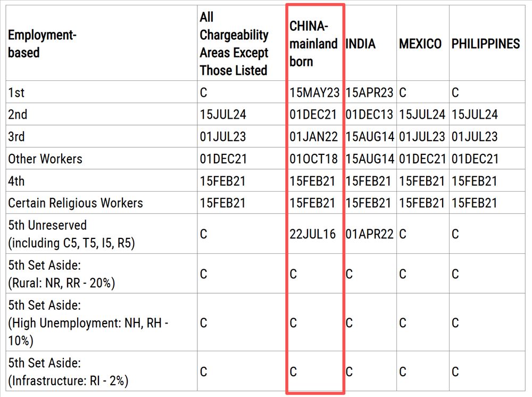532x397 pixels.
Task: Select the 22JUL16 date cell
Action: pyautogui.click(x=313, y=234)
